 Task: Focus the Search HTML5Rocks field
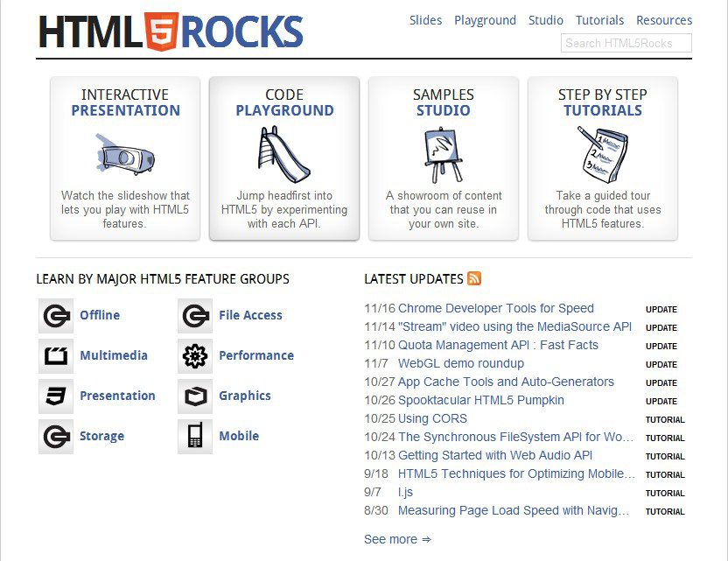click(x=626, y=43)
